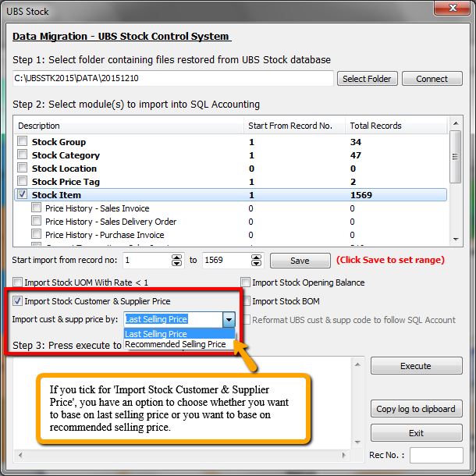476x476 pixels.
Task: Tick Price History - Sales Invoice checkbox
Action: point(36,208)
